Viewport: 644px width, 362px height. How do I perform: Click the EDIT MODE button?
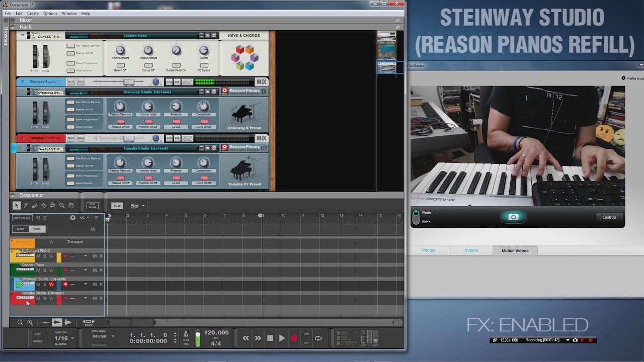(x=92, y=206)
